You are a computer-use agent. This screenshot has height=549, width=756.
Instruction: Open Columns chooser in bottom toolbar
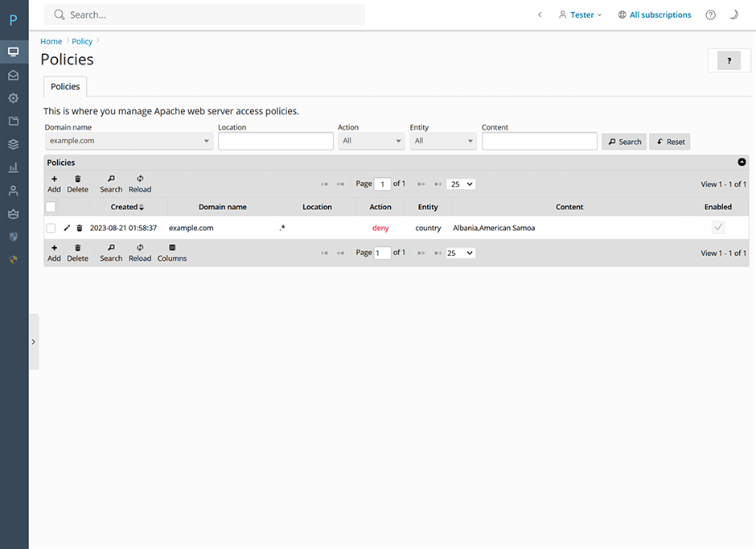tap(171, 253)
